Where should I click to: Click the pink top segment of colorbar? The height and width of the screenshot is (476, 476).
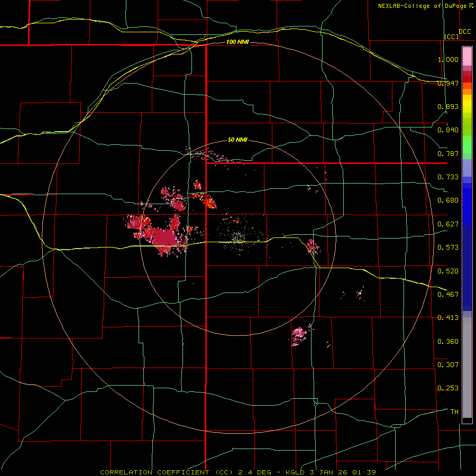pyautogui.click(x=467, y=57)
